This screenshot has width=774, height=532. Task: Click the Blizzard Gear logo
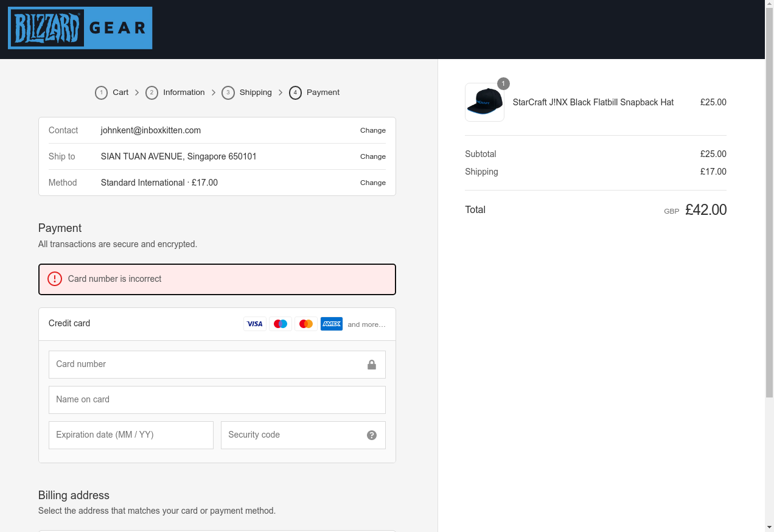pyautogui.click(x=80, y=28)
